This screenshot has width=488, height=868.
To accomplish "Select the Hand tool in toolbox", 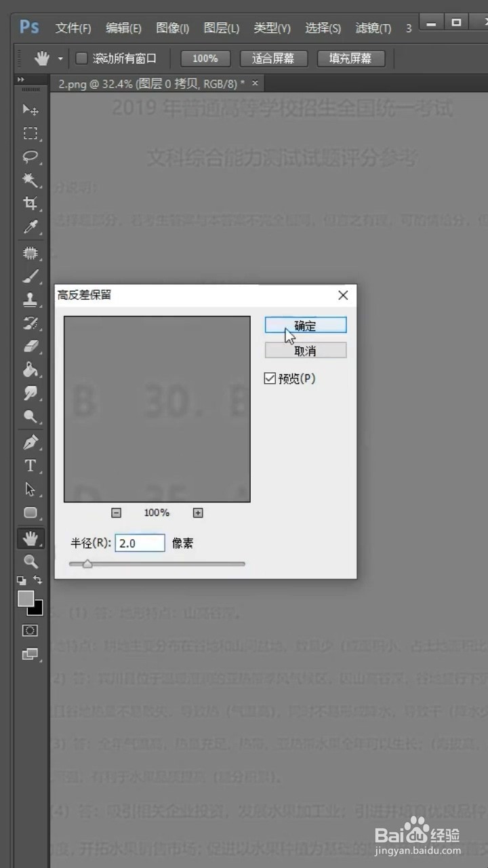I will [30, 538].
